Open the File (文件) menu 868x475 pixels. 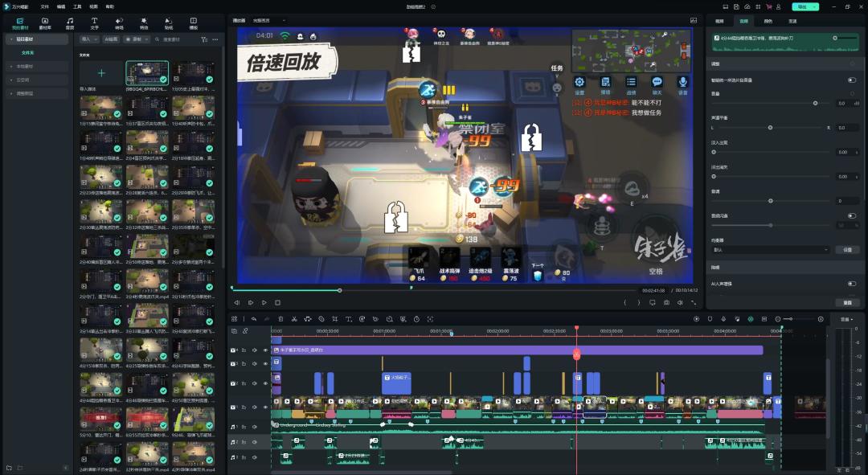[x=44, y=6]
